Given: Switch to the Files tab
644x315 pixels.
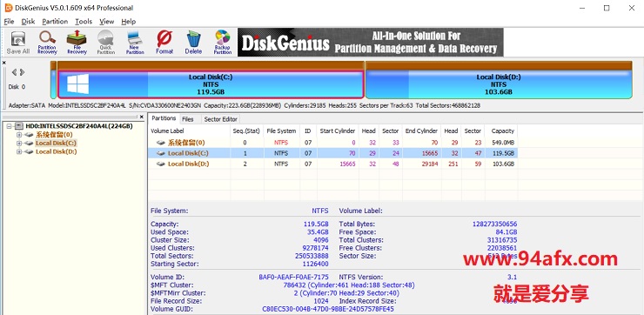Looking at the screenshot, I should tap(188, 119).
